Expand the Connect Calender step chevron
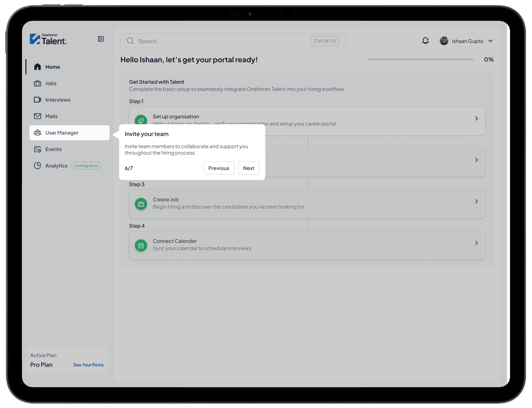This screenshot has height=408, width=532. (x=476, y=243)
